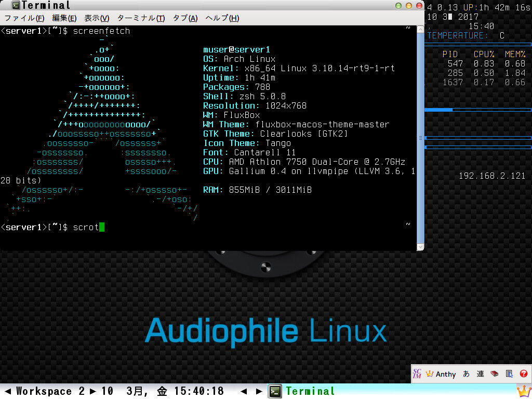Open the 編集(E) menu
The width and height of the screenshot is (532, 399).
64,18
